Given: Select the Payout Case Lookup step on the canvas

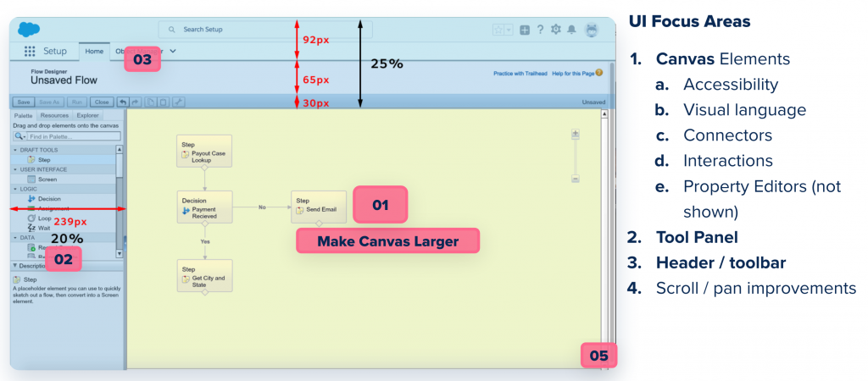Looking at the screenshot, I should pos(204,151).
